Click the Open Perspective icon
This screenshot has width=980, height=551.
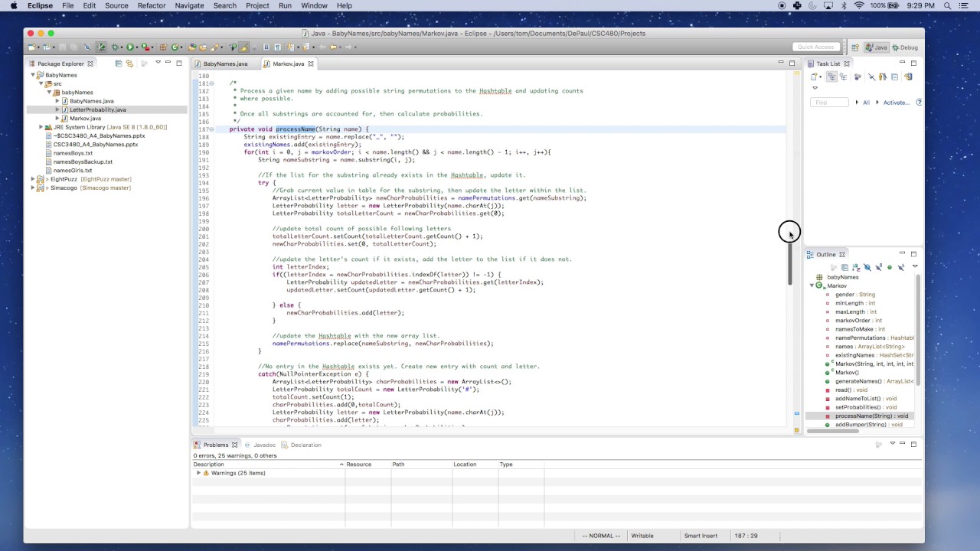855,47
